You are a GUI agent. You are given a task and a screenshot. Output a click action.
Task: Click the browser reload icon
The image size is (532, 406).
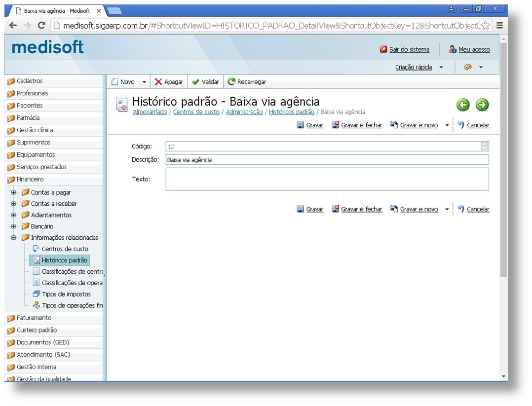pos(41,26)
